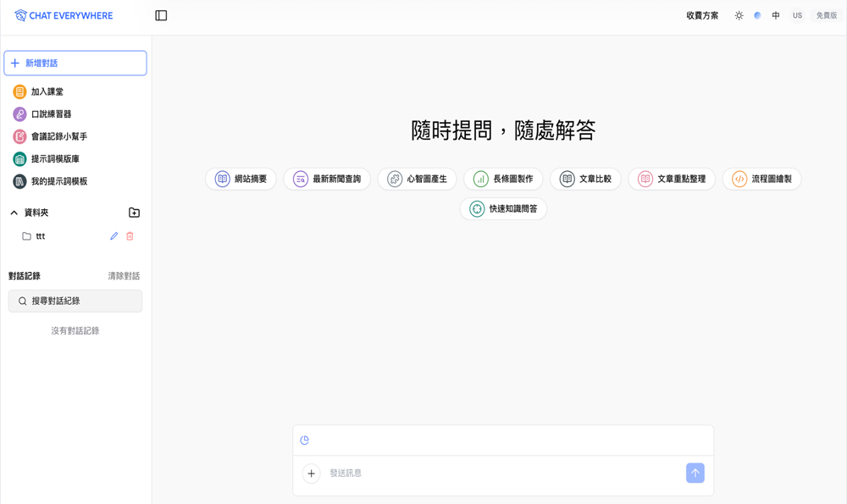Choose the 心智圖產生 quick action
This screenshot has height=504, width=847.
417,179
